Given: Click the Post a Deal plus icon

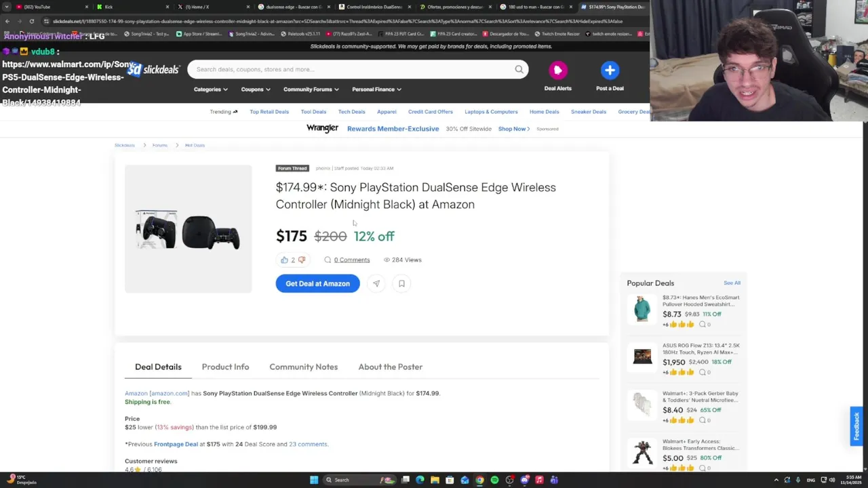Looking at the screenshot, I should click(610, 70).
